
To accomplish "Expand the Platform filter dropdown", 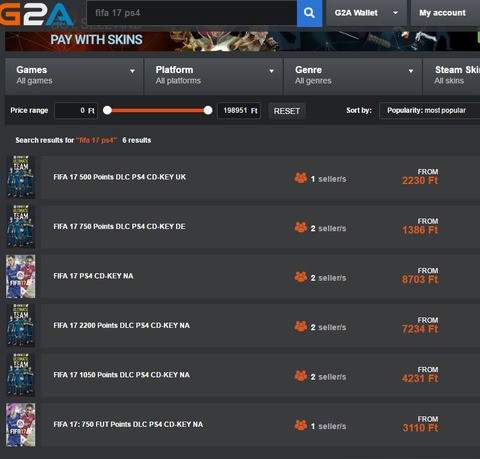I will pyautogui.click(x=213, y=76).
